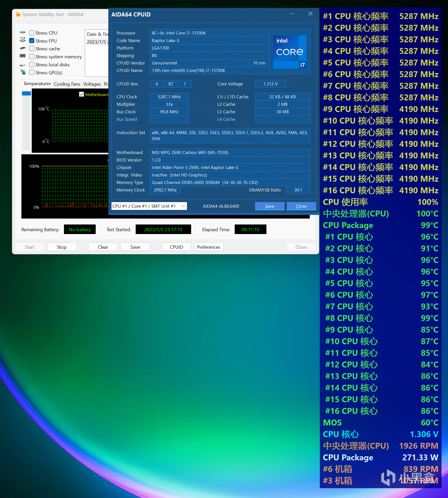
Task: Click the Platform field LGA1700
Action: click(209, 48)
